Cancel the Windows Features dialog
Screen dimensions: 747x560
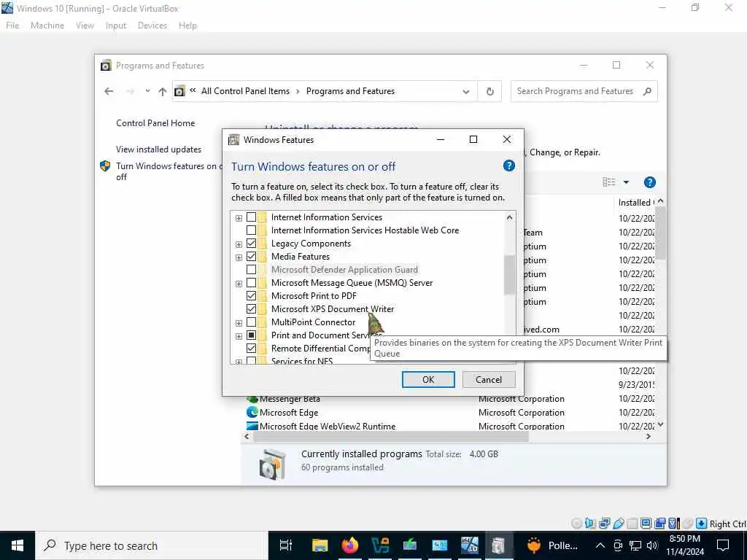[488, 379]
